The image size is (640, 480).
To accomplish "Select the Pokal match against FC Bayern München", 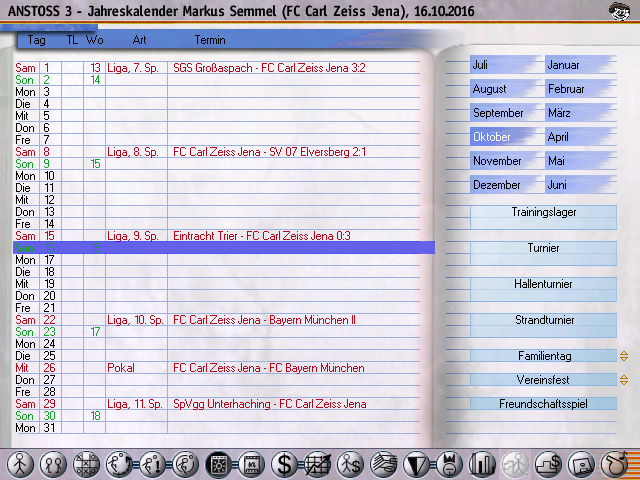I will (269, 368).
